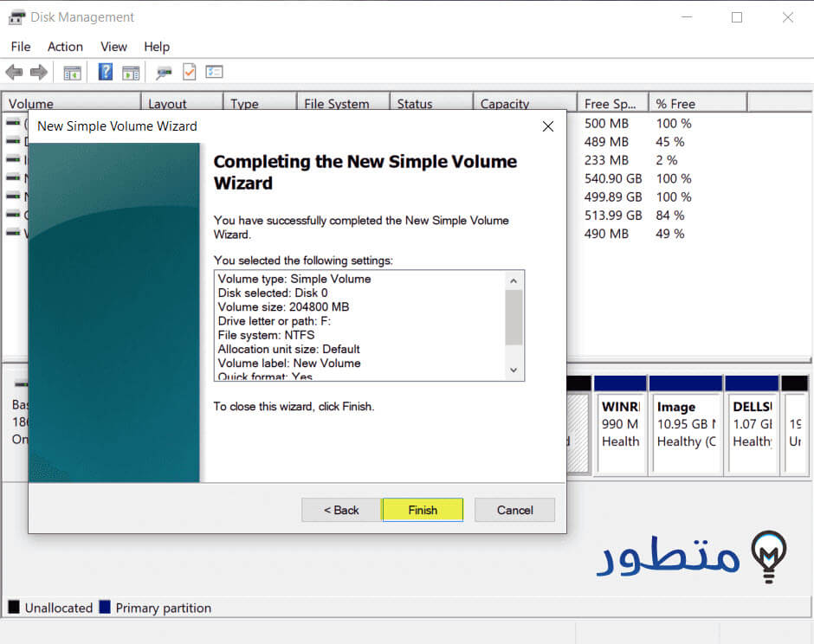Click 'Allocation unit size: Default' settings line

click(x=288, y=349)
